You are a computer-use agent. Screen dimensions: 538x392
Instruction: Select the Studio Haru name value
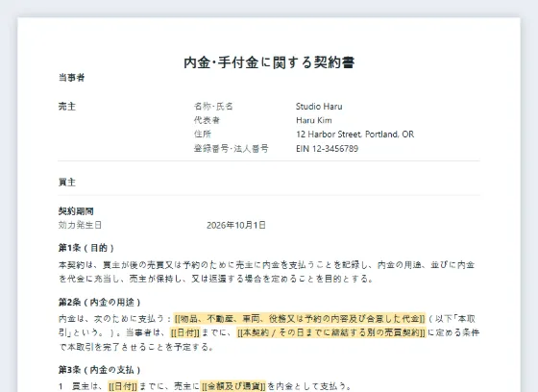point(319,107)
